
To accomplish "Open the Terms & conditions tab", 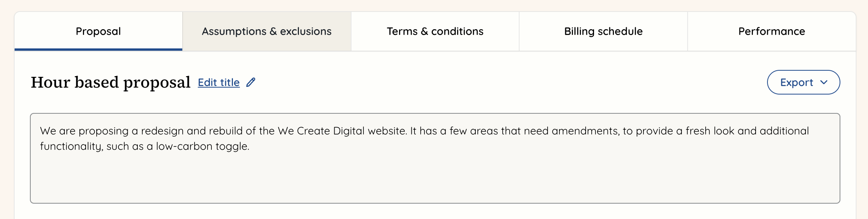I will [x=435, y=31].
